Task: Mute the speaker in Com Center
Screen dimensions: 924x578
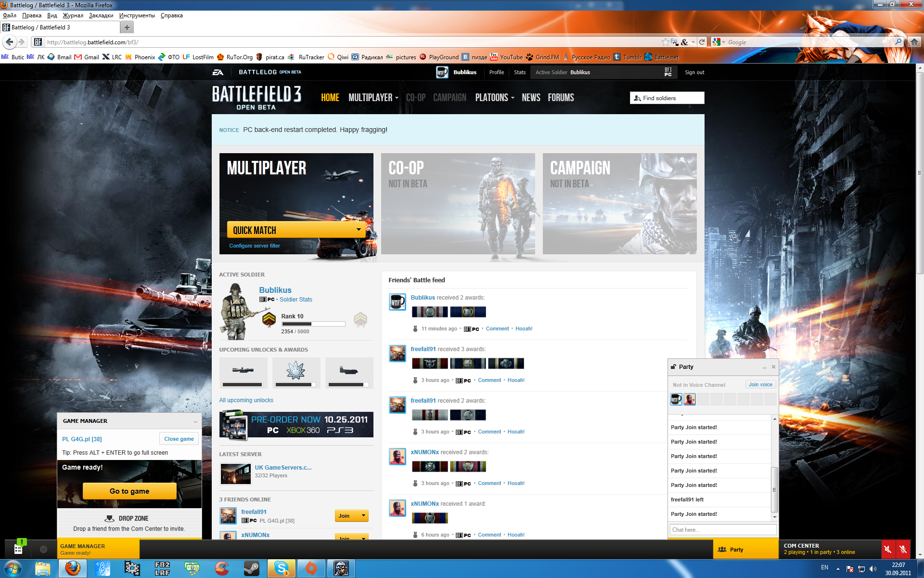Action: [888, 550]
